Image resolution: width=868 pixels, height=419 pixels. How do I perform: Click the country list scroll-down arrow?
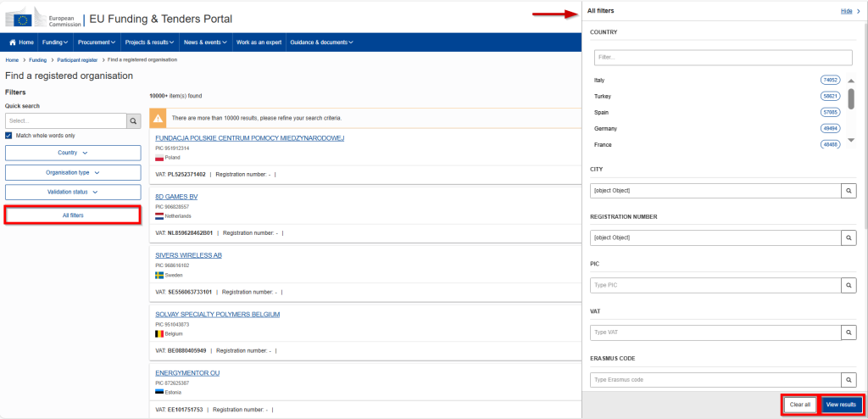point(851,140)
